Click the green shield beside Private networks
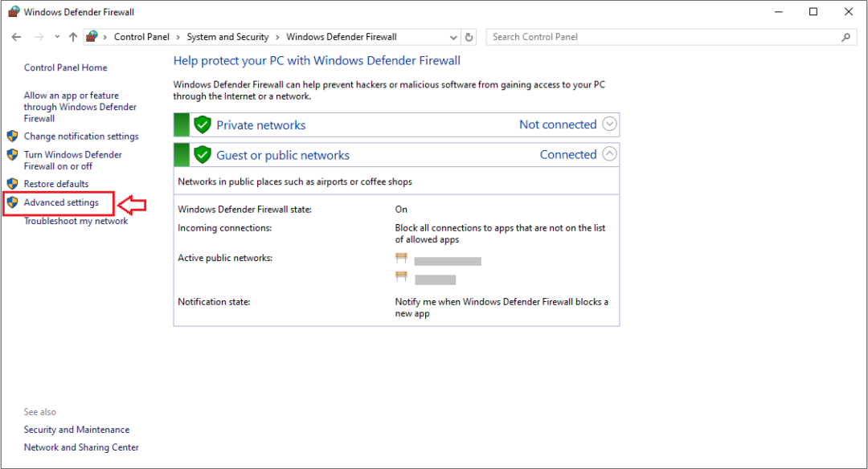The height and width of the screenshot is (469, 868). tap(203, 125)
